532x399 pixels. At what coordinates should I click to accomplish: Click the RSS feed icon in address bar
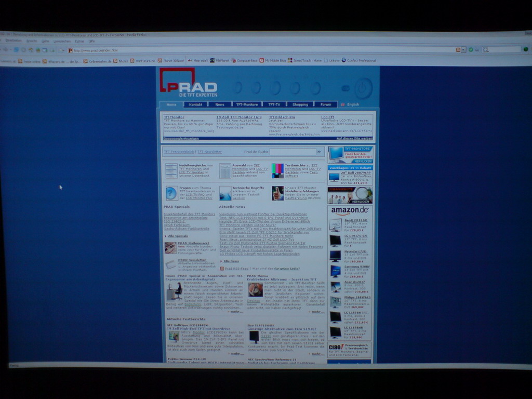point(458,50)
